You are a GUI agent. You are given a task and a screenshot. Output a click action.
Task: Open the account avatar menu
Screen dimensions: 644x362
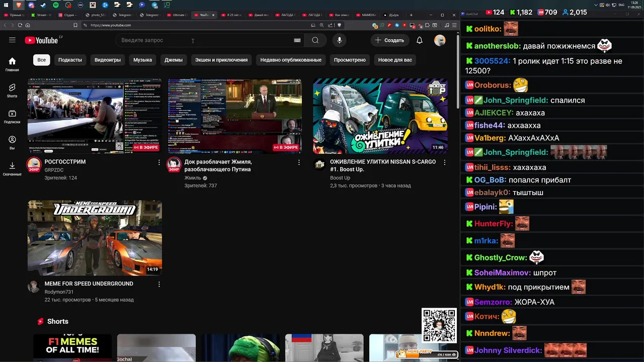(440, 40)
